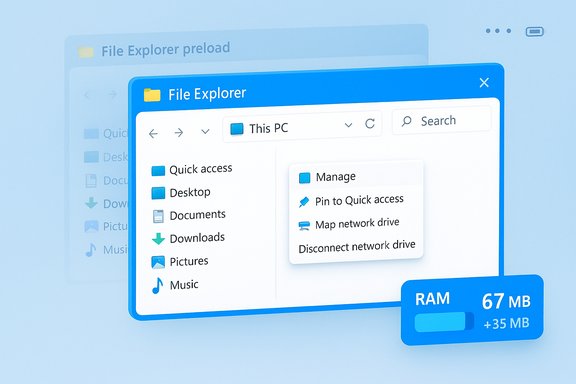Click the Manage icon in context menu

[305, 178]
